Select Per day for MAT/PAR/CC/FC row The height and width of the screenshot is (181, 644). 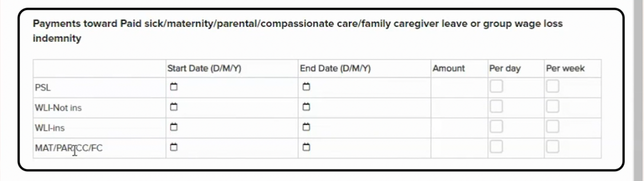click(x=496, y=147)
